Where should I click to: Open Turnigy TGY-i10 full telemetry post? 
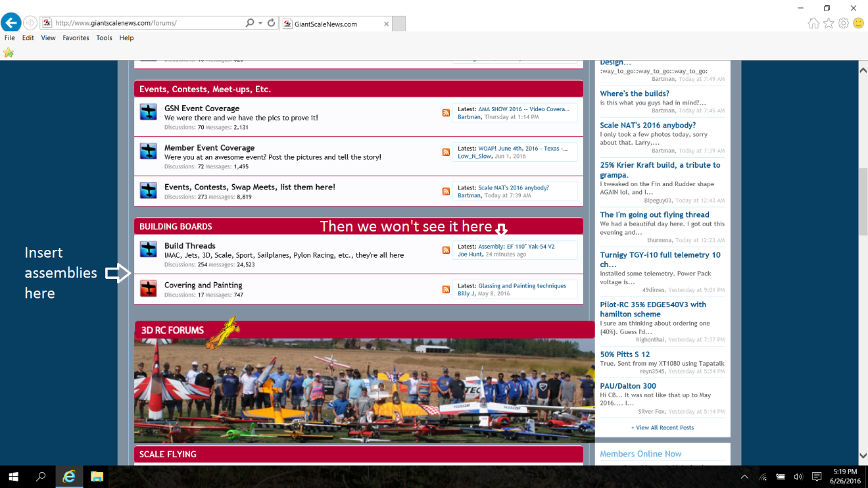point(660,259)
